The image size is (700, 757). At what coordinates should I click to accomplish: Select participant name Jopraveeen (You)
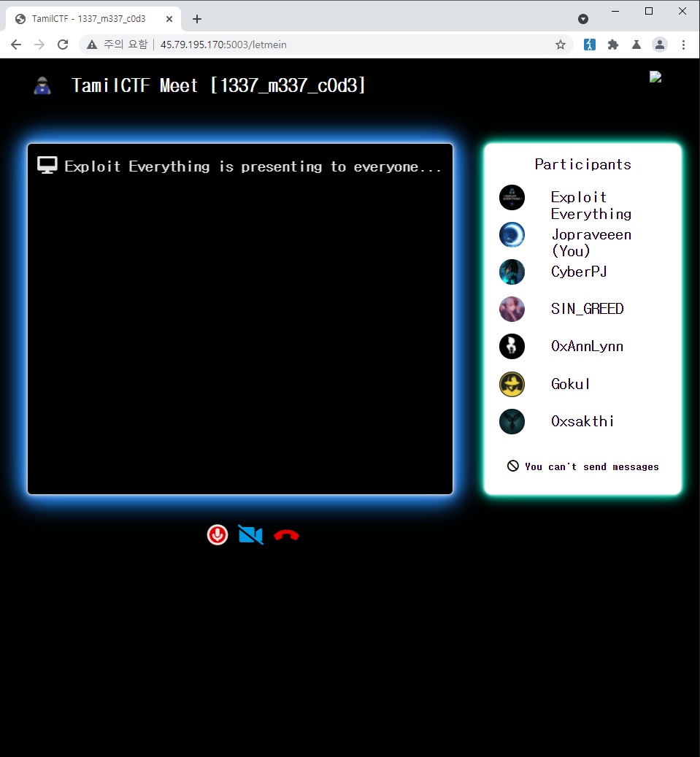[x=591, y=243]
